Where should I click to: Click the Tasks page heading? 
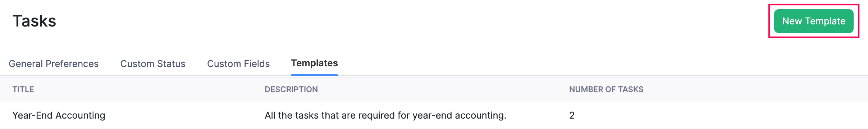(35, 21)
